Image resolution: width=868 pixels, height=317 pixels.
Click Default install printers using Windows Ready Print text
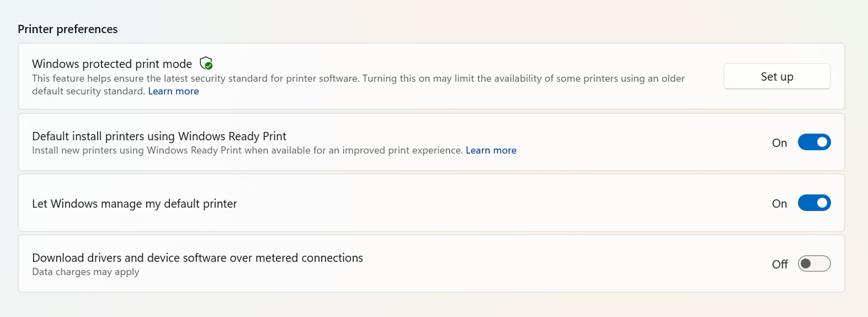point(159,136)
